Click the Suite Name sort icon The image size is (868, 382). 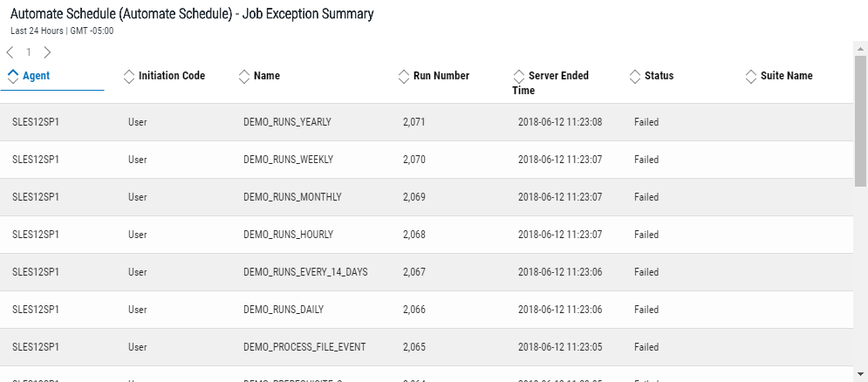point(751,76)
